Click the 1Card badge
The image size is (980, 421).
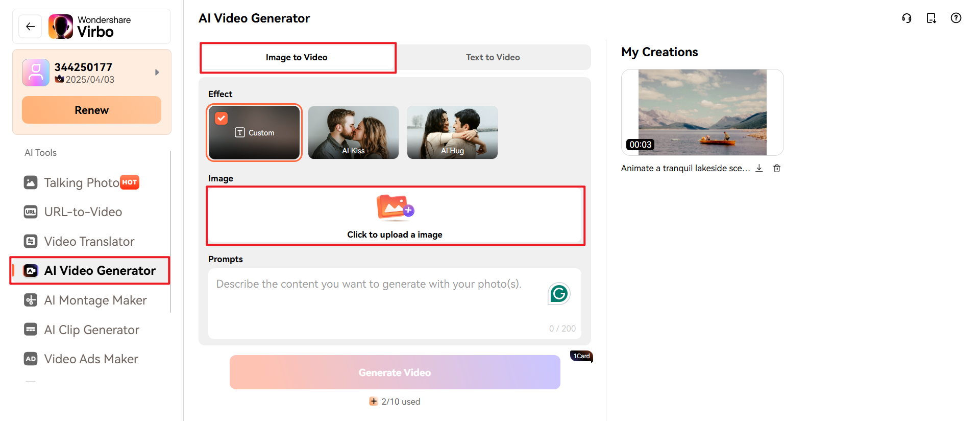click(581, 356)
